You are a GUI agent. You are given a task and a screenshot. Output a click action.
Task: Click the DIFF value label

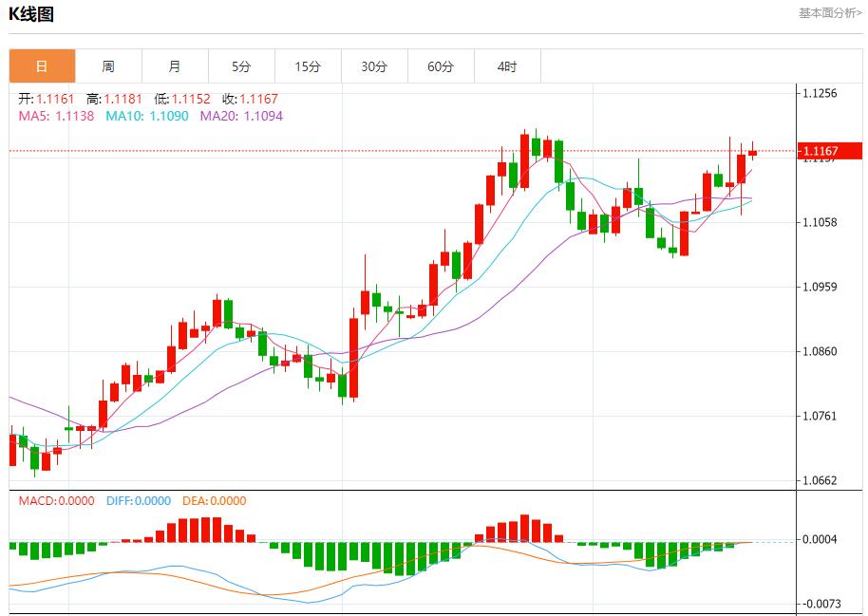138,501
